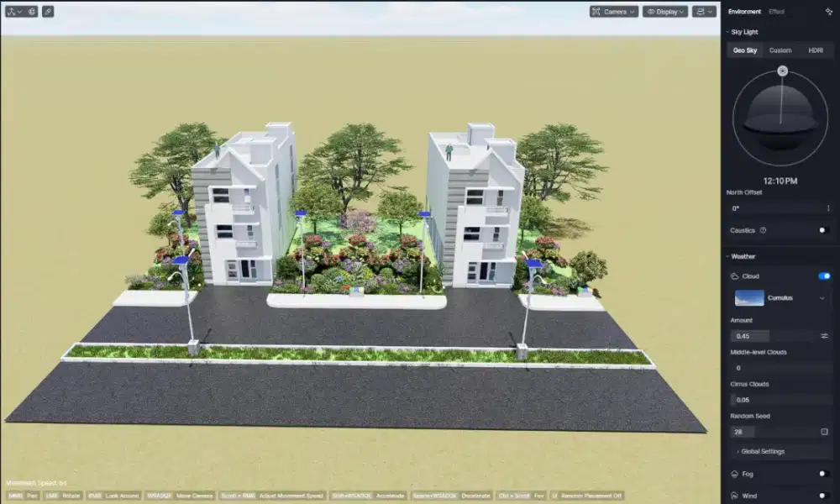This screenshot has width=840, height=504.
Task: Click the Caustics help question mark icon
Action: pyautogui.click(x=763, y=230)
